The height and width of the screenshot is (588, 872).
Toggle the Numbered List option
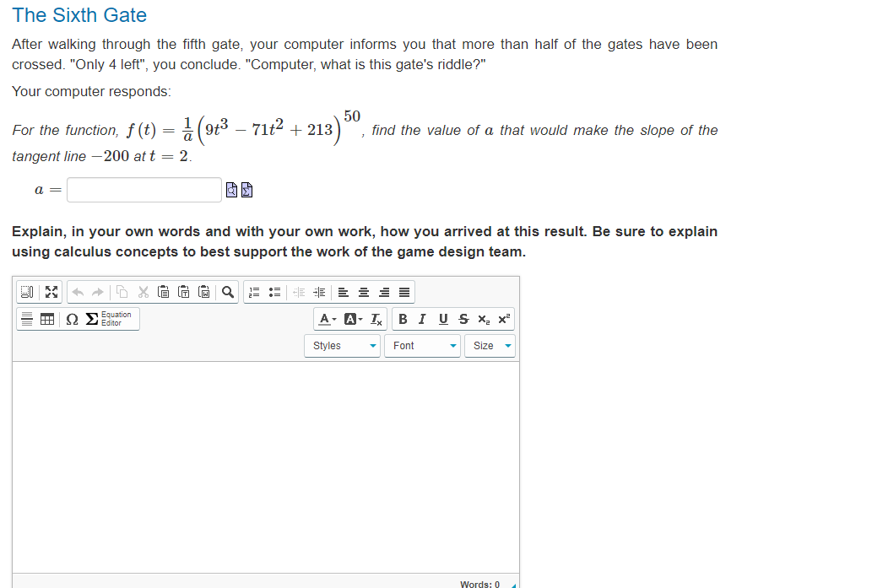[x=254, y=292]
